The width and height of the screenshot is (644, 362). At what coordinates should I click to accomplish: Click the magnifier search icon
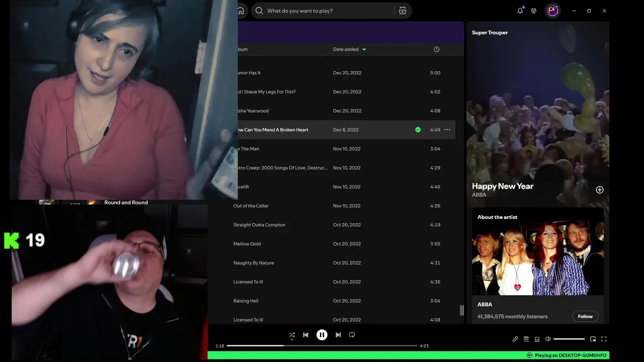259,11
